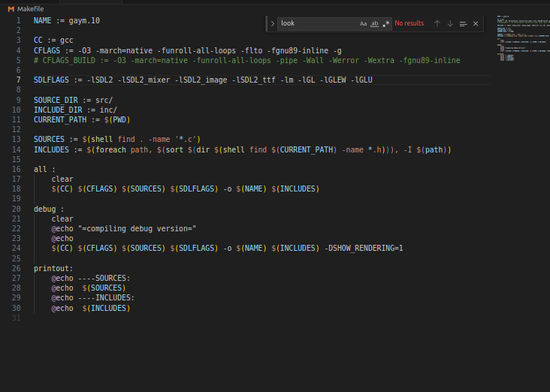
Task: Click the 'debug :' target
Action: 49,210
